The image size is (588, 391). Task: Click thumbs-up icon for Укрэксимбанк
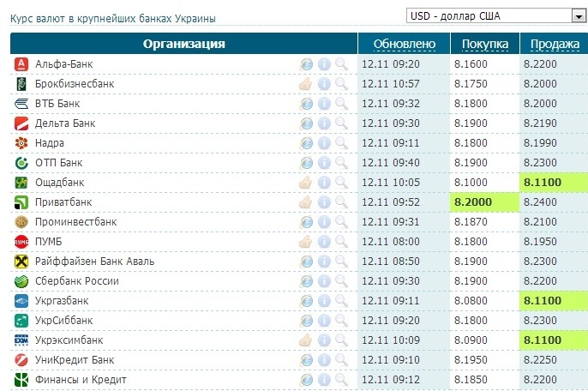306,340
